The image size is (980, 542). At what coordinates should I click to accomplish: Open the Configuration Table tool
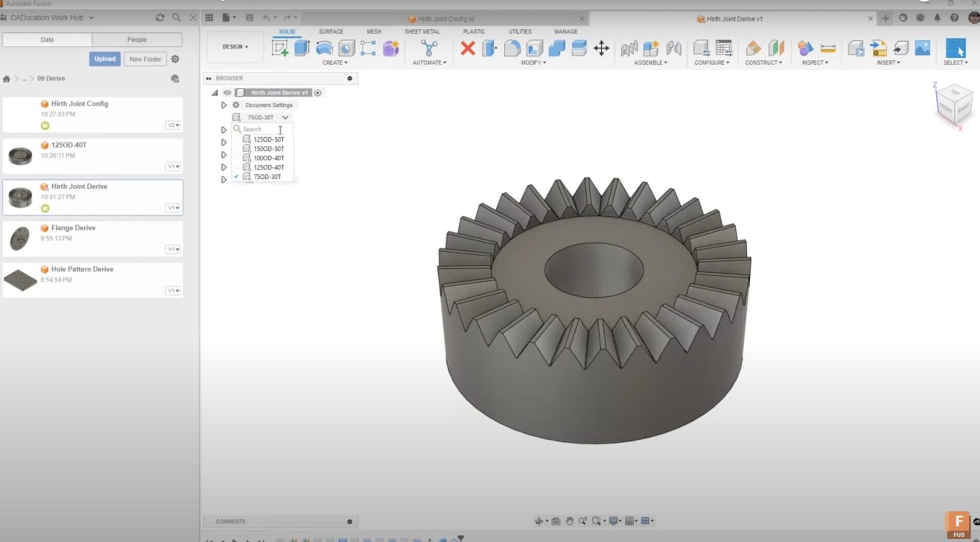tap(724, 48)
